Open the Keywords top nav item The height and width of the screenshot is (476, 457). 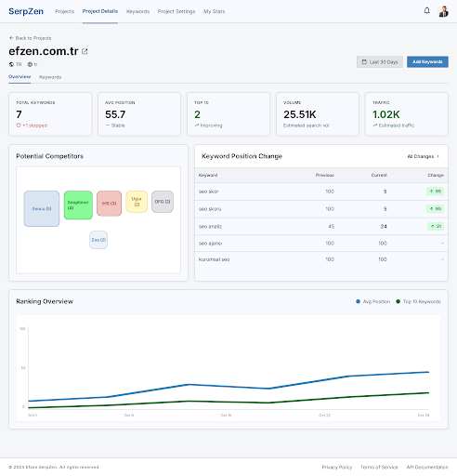point(137,11)
